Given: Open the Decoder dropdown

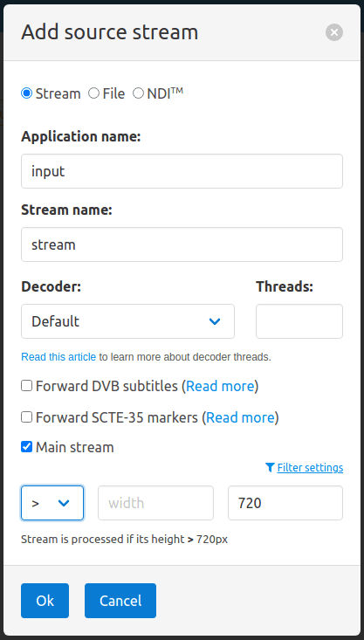Looking at the screenshot, I should click(127, 321).
